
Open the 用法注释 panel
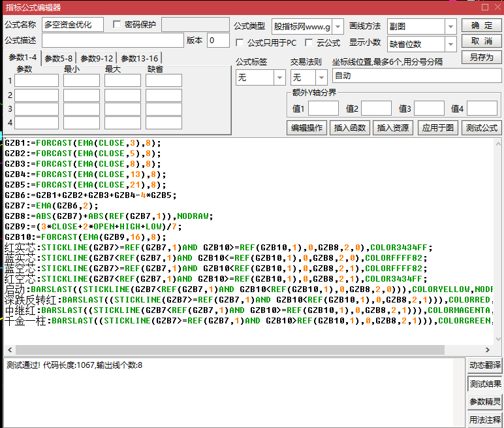484,420
